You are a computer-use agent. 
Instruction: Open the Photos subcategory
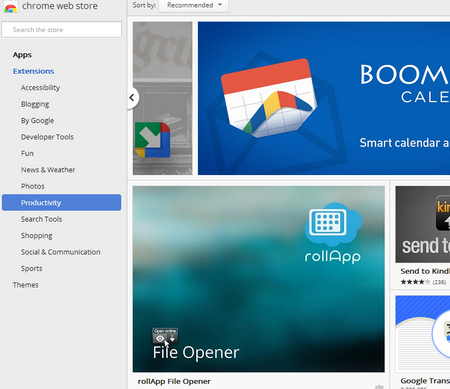(33, 186)
